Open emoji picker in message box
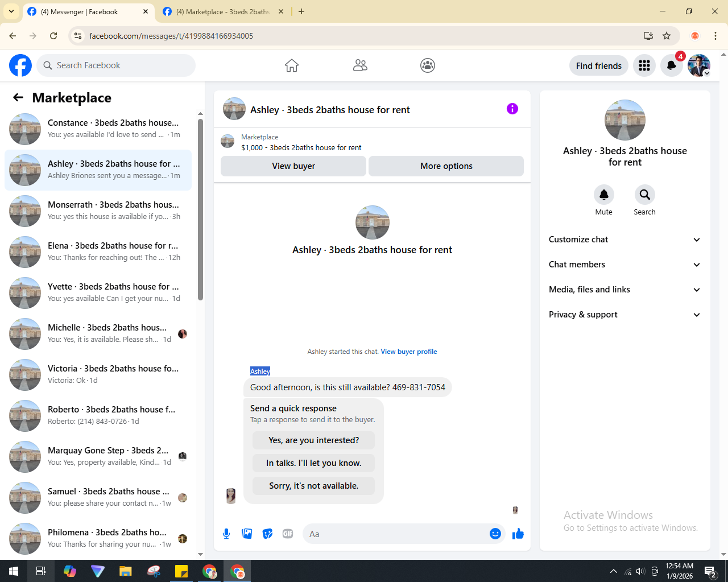The width and height of the screenshot is (728, 582). (x=495, y=534)
